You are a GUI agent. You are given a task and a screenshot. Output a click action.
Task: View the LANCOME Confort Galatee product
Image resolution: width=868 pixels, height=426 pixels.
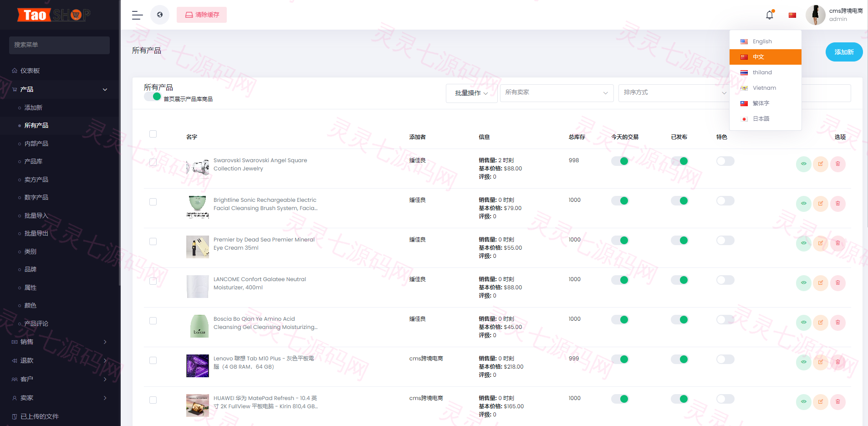pos(803,283)
